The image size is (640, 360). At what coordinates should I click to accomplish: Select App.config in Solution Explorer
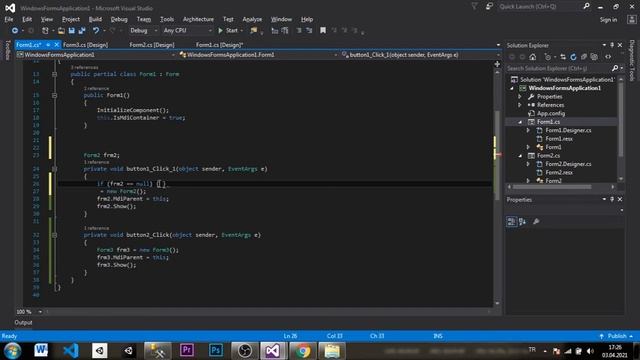(551, 113)
